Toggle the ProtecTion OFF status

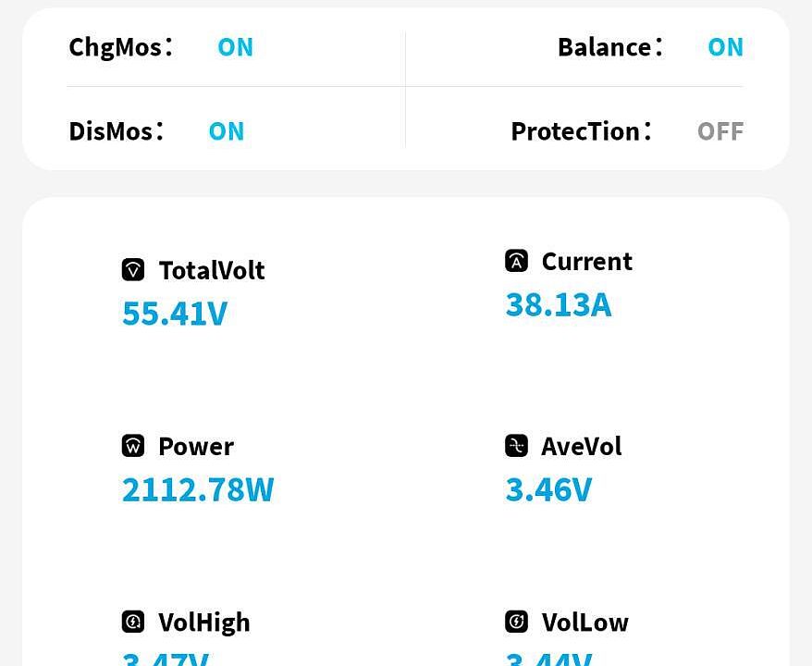(x=720, y=131)
